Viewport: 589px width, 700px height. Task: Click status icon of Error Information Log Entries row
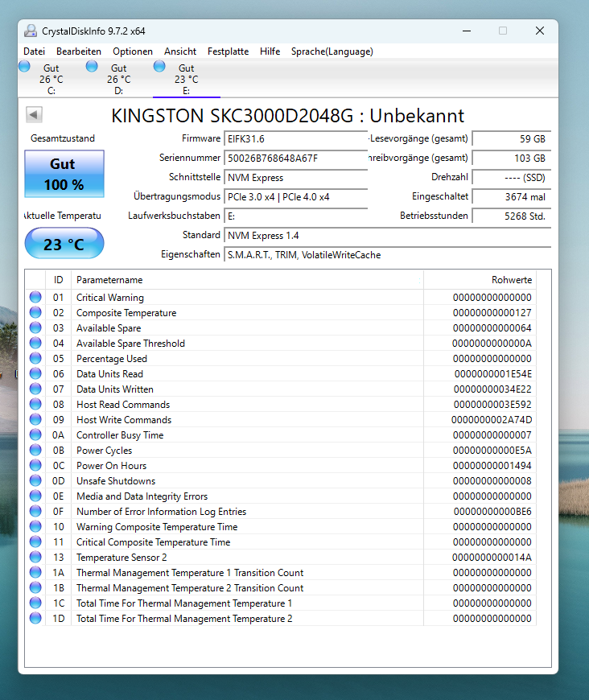tap(35, 511)
